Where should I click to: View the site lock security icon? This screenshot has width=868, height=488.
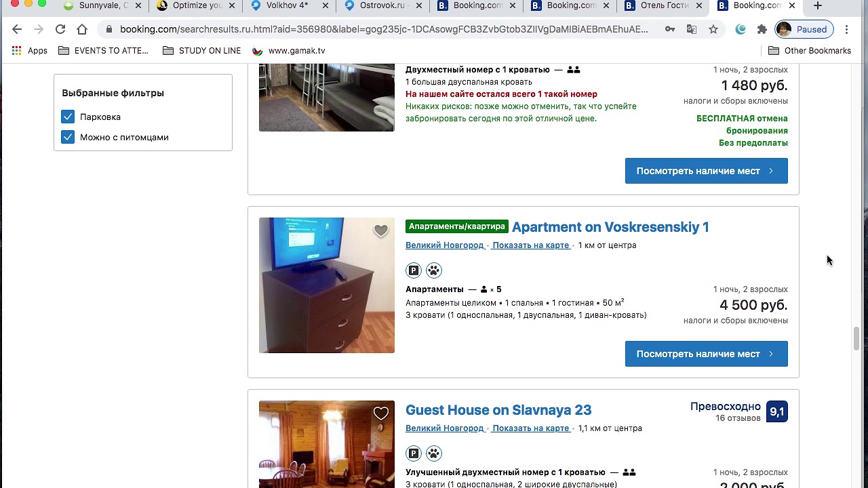108,29
